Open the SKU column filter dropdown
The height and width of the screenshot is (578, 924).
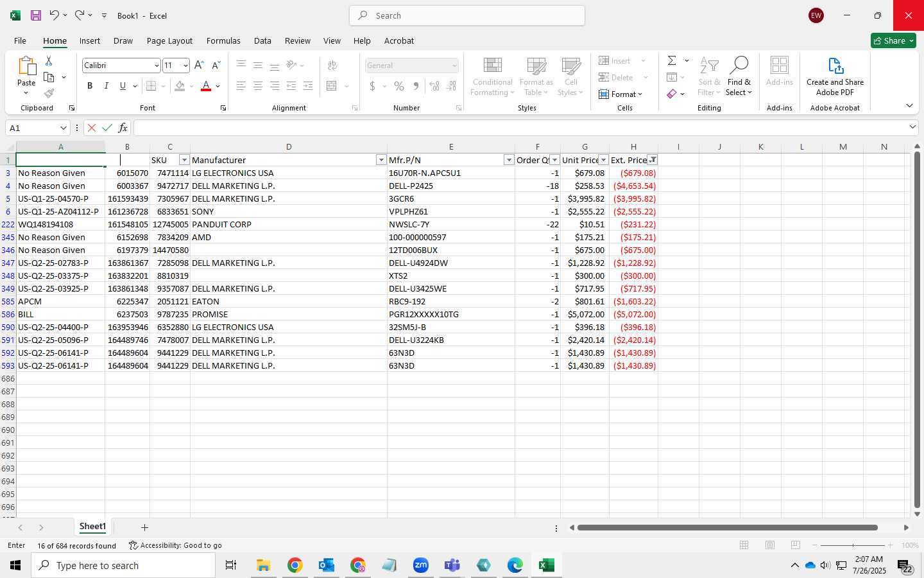pos(184,160)
